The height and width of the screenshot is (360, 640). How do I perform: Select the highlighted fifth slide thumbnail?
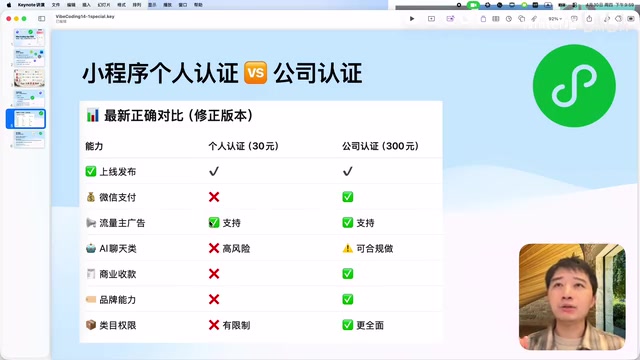tap(29, 119)
